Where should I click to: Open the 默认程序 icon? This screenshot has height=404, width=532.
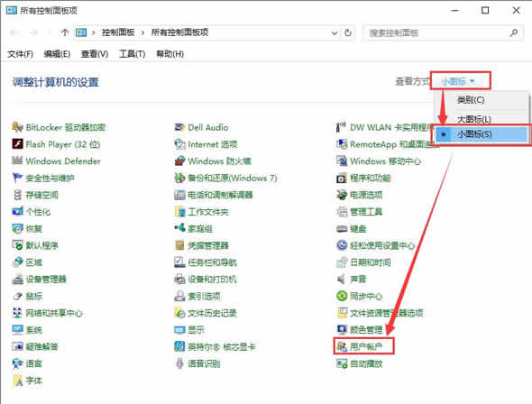[17, 245]
